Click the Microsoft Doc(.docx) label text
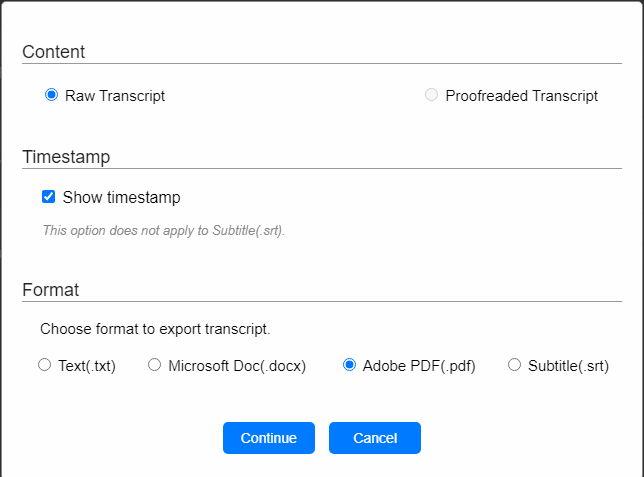 pos(237,366)
